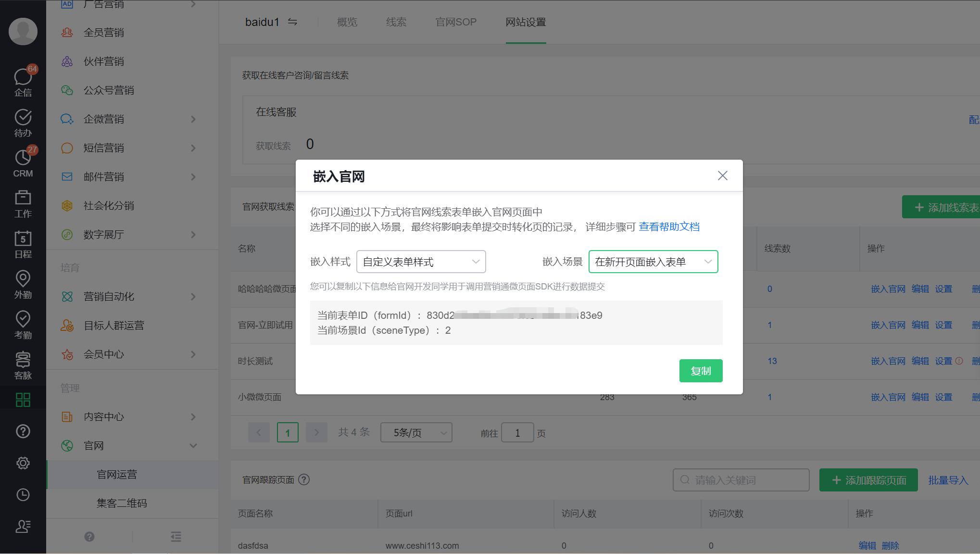Switch to the 概览 tab

pos(347,22)
